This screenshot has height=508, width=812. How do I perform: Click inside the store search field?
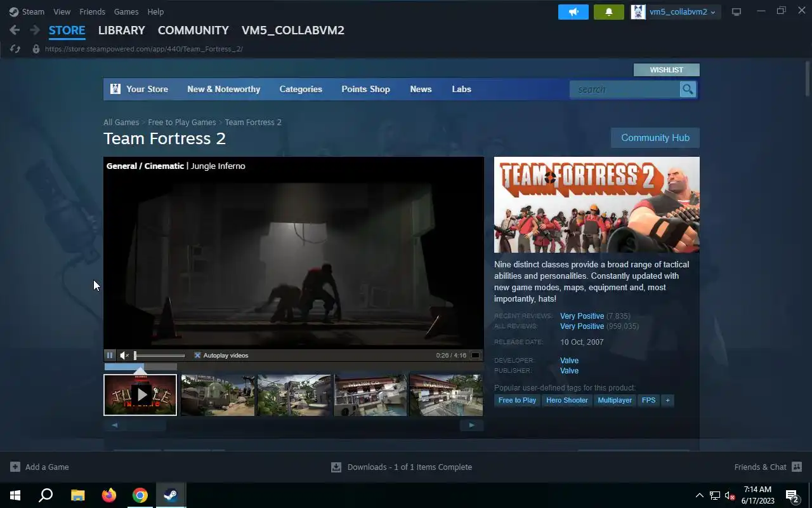(x=625, y=90)
